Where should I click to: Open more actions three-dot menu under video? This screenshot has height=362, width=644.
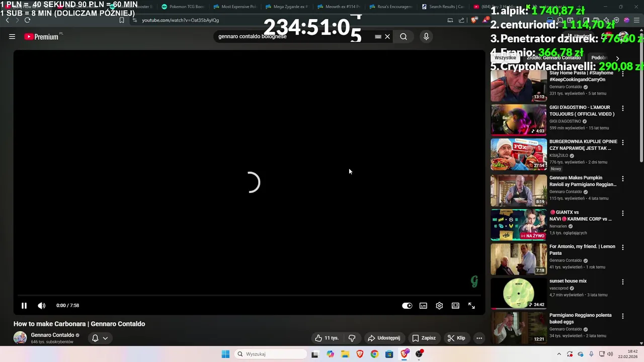(x=479, y=338)
